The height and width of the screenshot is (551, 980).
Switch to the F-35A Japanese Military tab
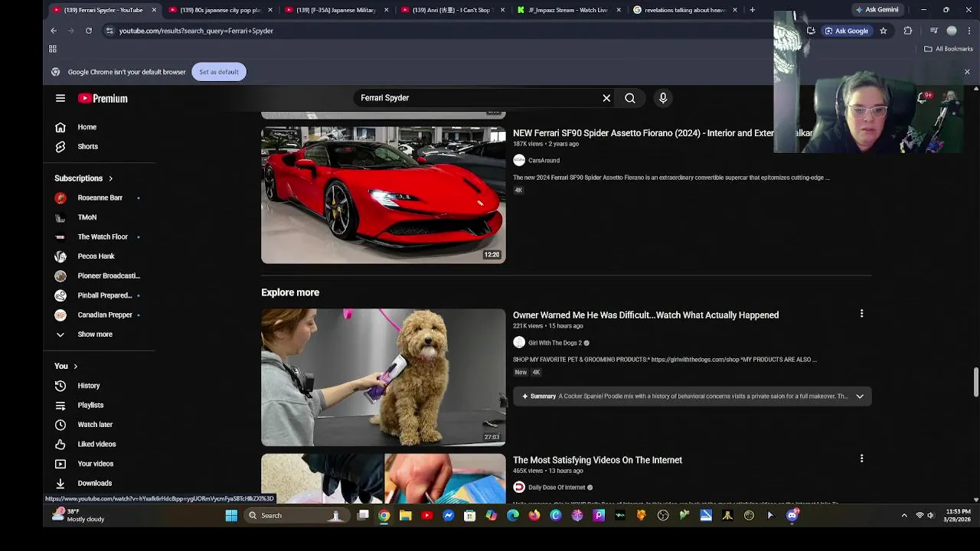click(337, 10)
